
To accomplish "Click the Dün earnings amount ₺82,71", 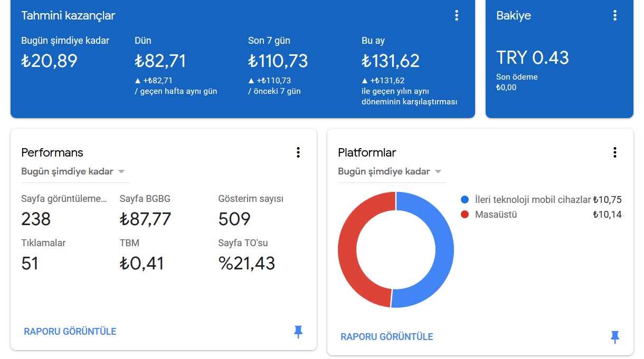I will pyautogui.click(x=160, y=61).
